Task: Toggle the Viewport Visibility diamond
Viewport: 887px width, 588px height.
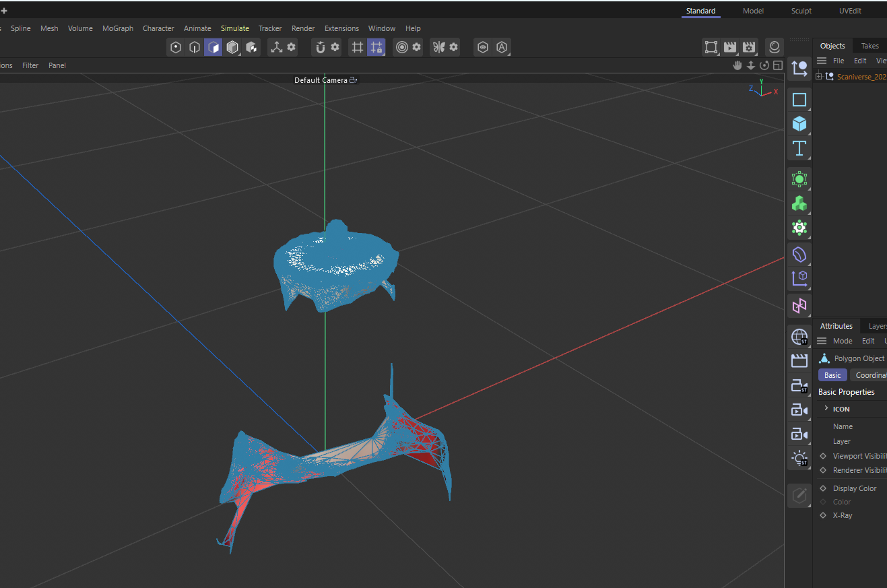Action: pos(822,456)
